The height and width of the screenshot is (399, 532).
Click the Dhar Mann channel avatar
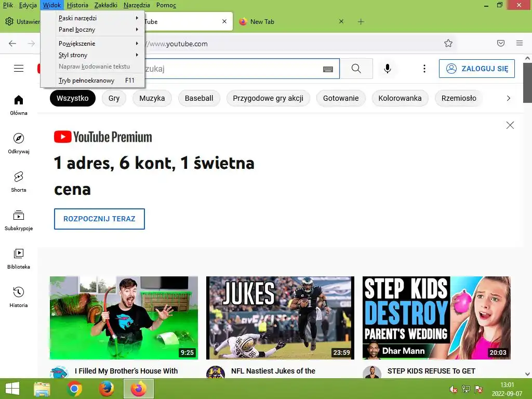coord(372,373)
